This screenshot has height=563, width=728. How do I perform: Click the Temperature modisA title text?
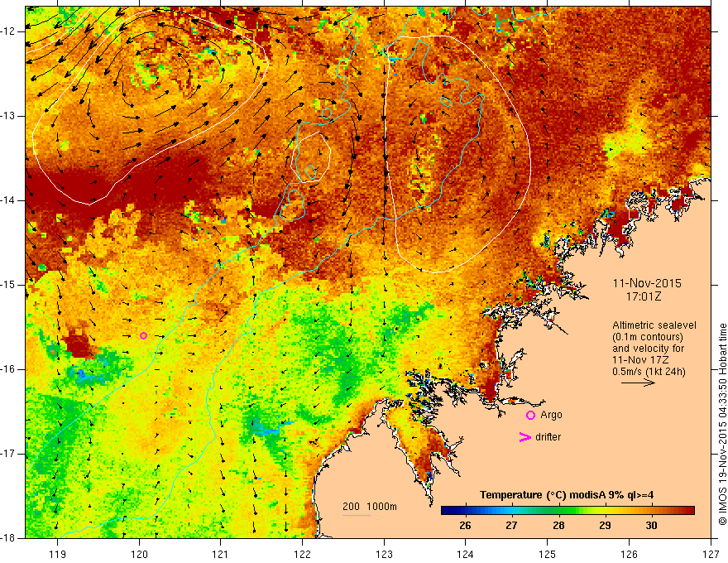[567, 495]
